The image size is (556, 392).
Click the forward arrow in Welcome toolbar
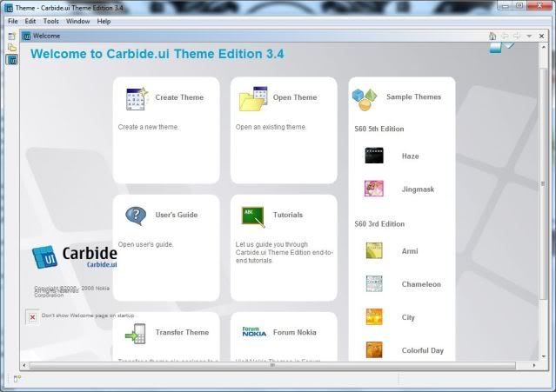tap(517, 36)
